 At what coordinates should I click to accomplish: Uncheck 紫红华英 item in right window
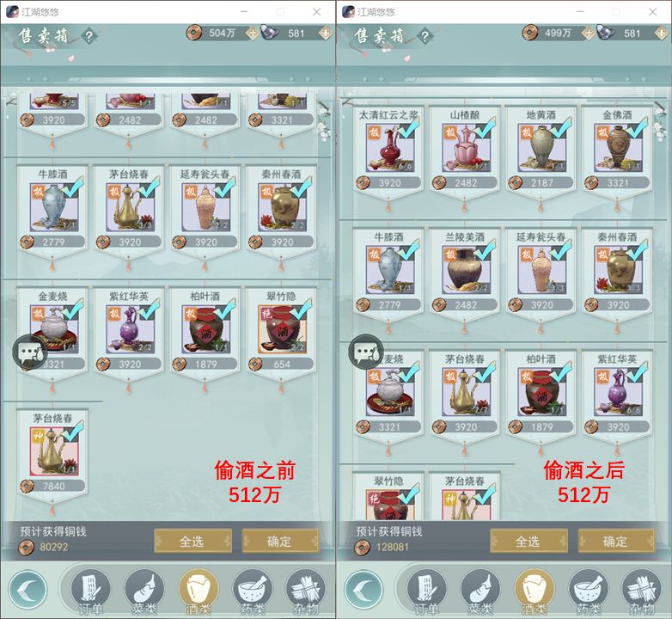pos(618,392)
